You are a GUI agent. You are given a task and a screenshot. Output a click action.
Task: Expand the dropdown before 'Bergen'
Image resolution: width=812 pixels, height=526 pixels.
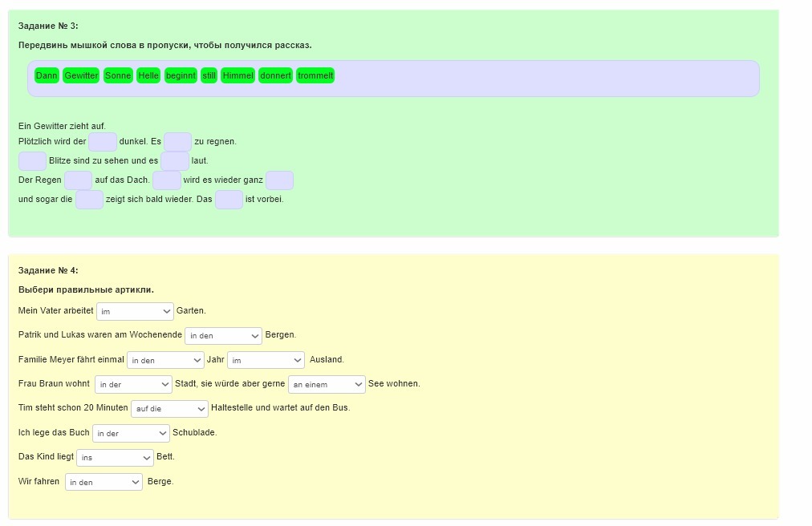(223, 335)
